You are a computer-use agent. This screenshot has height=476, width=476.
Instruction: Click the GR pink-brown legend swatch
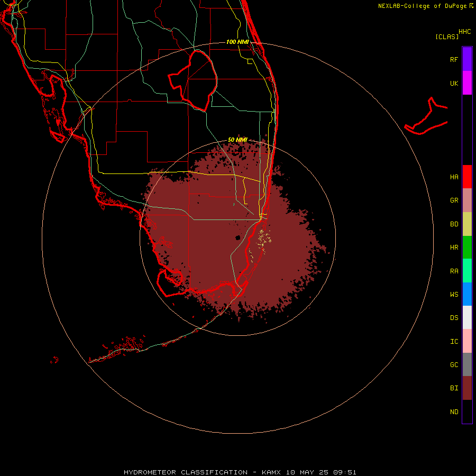(x=467, y=200)
